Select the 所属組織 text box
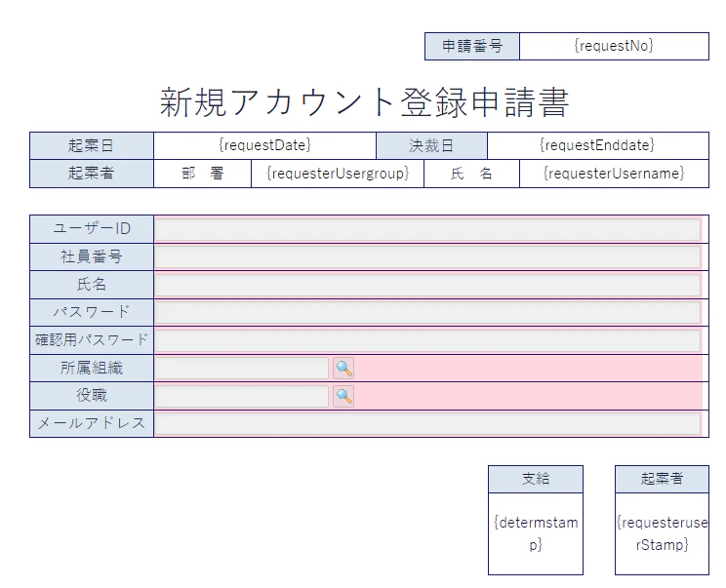The width and height of the screenshot is (726, 588). click(x=241, y=369)
